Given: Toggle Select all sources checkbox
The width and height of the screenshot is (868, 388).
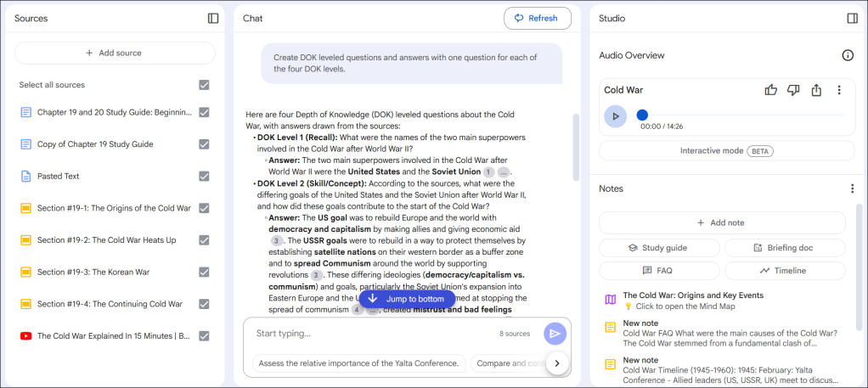Looking at the screenshot, I should tap(204, 85).
